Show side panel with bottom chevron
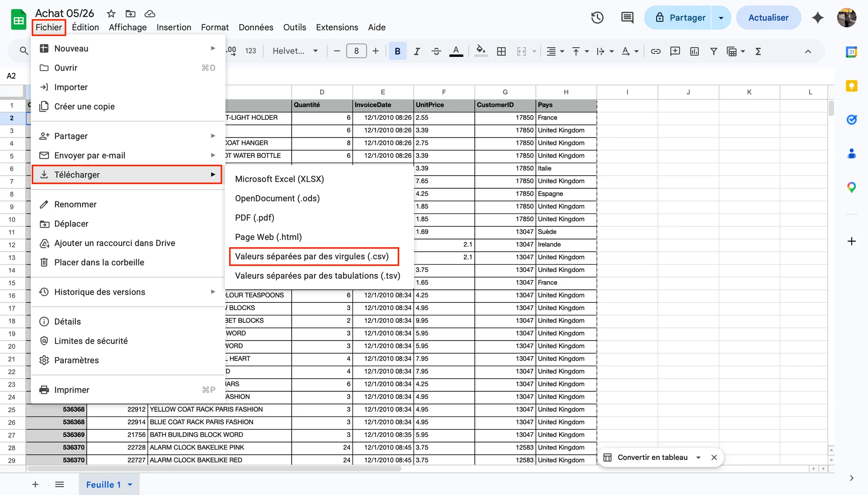Viewport: 868px width, 495px height. pyautogui.click(x=852, y=478)
